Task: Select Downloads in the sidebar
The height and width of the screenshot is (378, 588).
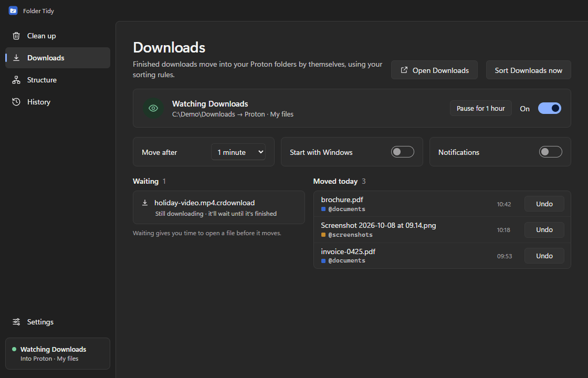Action: pos(58,58)
